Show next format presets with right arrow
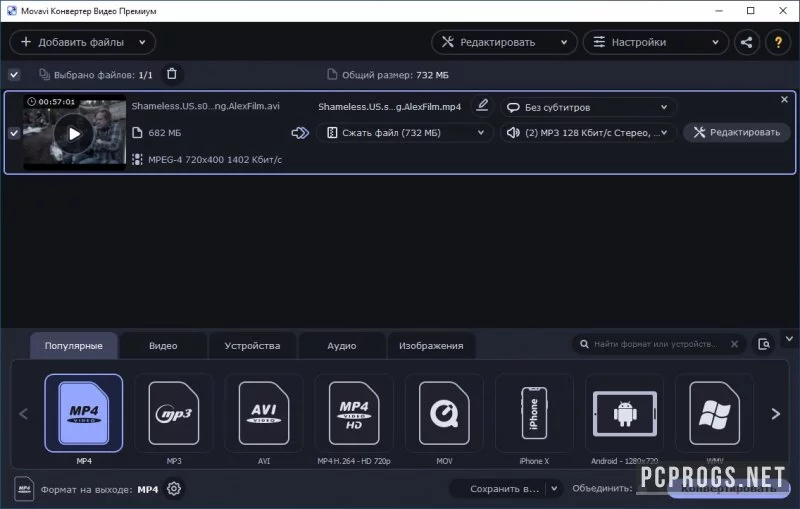The width and height of the screenshot is (800, 509). 776,414
